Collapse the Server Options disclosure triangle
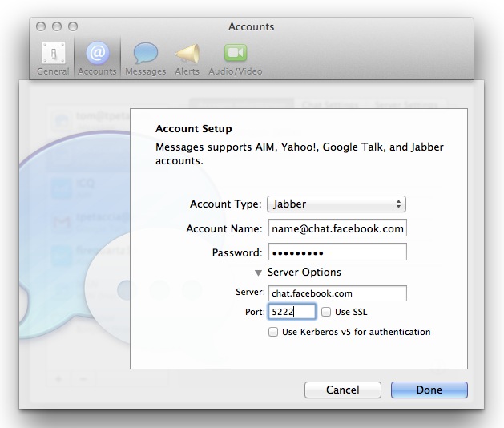504x428 pixels. (x=258, y=273)
